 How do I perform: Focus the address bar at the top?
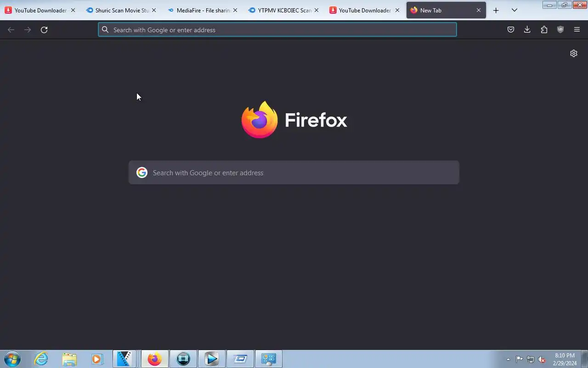coord(277,30)
